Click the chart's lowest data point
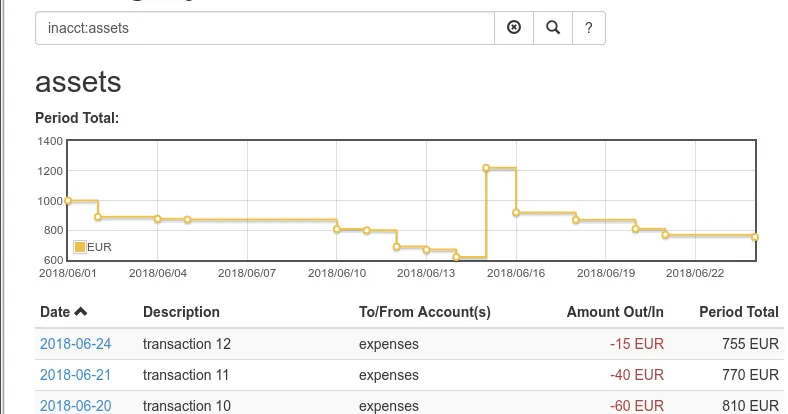Image resolution: width=788 pixels, height=414 pixels. point(456,257)
